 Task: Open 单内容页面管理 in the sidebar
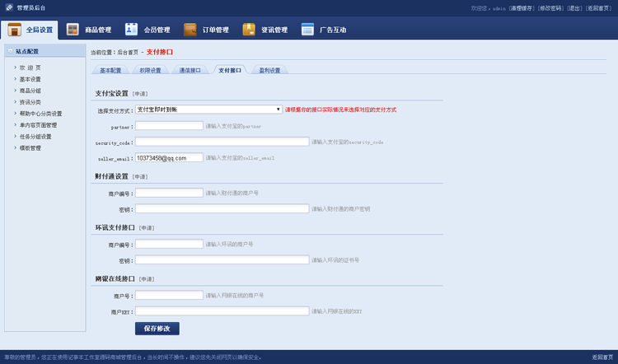click(x=38, y=125)
